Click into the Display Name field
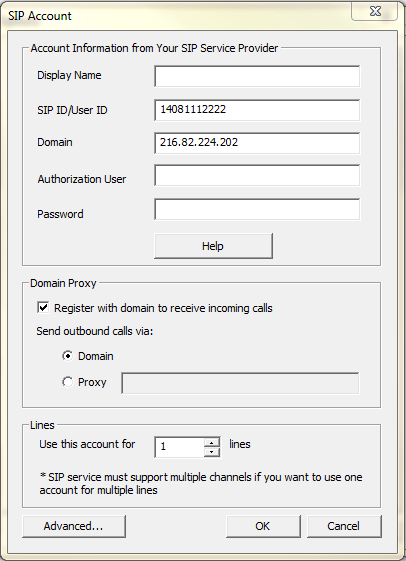The width and height of the screenshot is (406, 561). (257, 76)
